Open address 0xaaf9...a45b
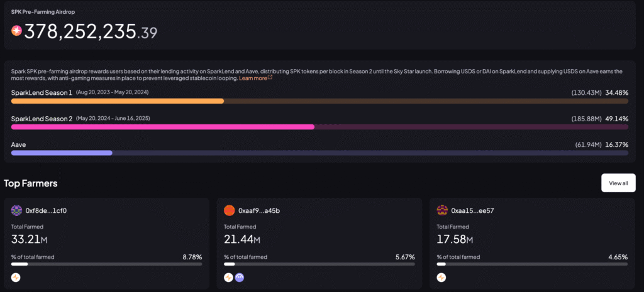644x292 pixels. tap(259, 211)
